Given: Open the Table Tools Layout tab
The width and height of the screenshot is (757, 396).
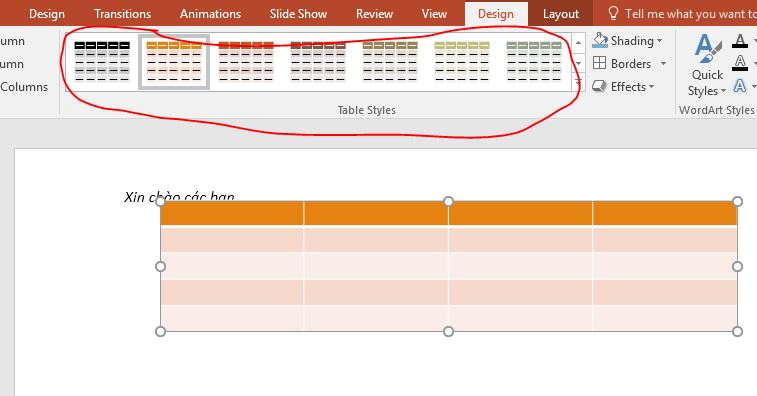Looking at the screenshot, I should click(x=561, y=14).
